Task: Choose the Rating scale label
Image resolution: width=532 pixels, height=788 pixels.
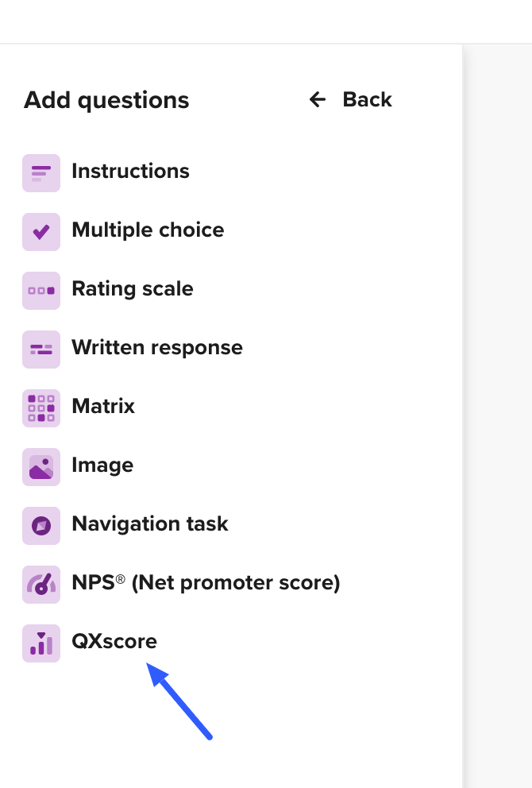Action: [133, 288]
